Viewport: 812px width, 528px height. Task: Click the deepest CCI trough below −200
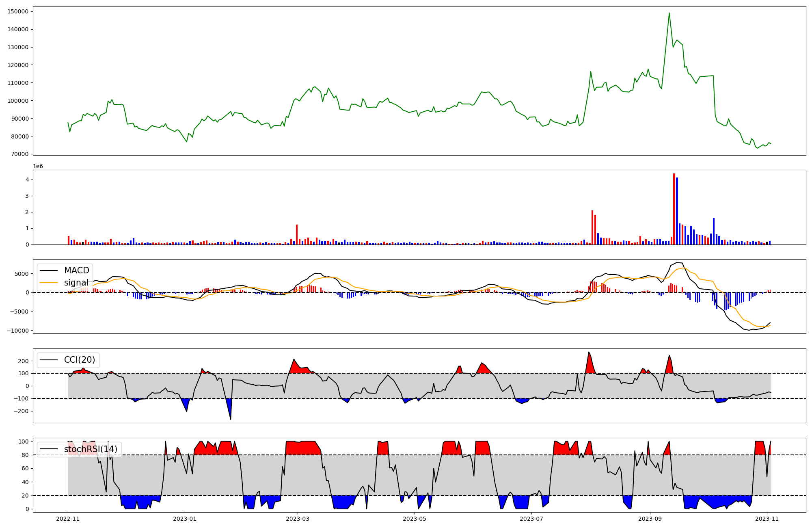[x=231, y=418]
